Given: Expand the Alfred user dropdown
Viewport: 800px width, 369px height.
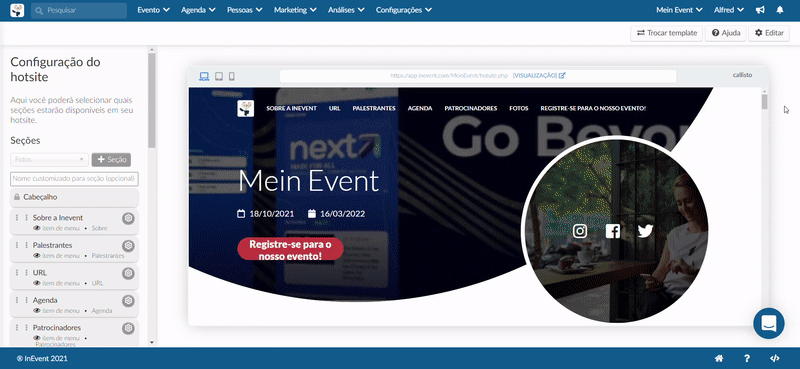Looking at the screenshot, I should click(x=729, y=10).
